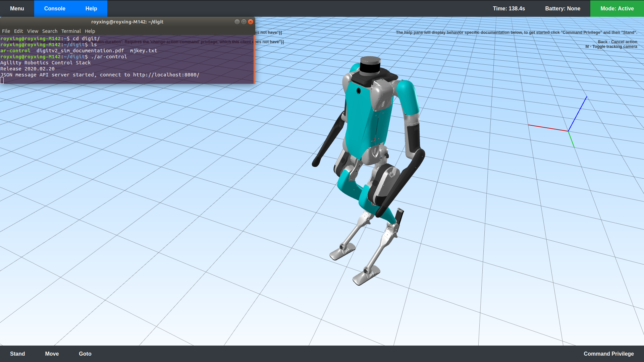Open the terminal View menu
Image resolution: width=644 pixels, height=362 pixels.
coord(33,31)
